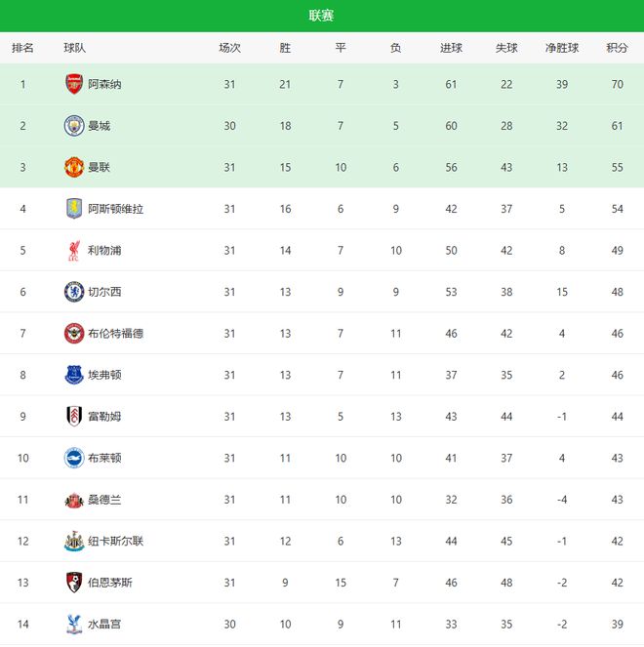Image resolution: width=644 pixels, height=647 pixels.
Task: Click the Manchester City club crest
Action: point(74,126)
